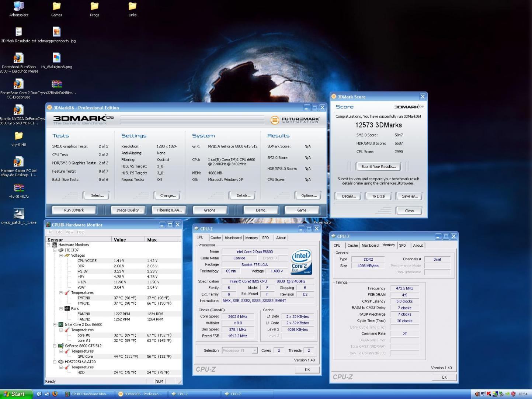Click OK in right CPU-Z memory window

coord(444,377)
